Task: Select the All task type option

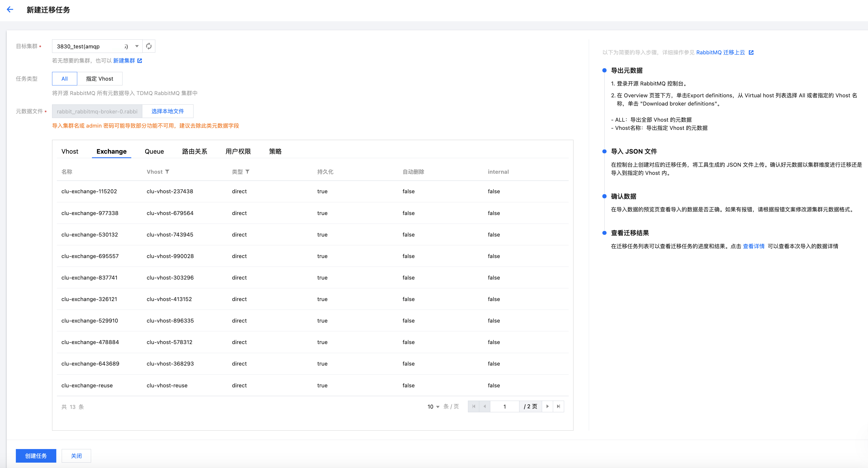Action: pyautogui.click(x=64, y=78)
